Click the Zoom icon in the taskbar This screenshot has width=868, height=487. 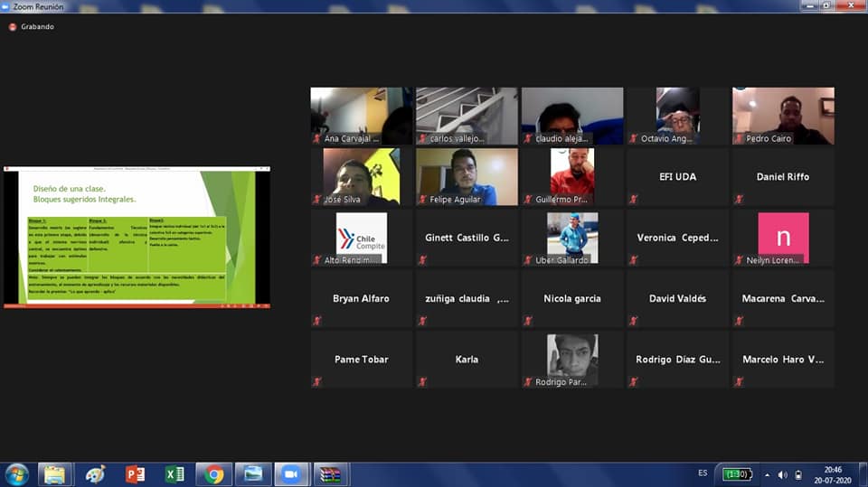click(291, 474)
